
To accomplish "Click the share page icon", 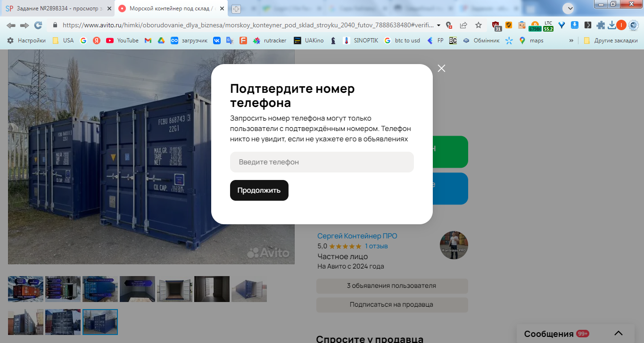I will (x=463, y=25).
